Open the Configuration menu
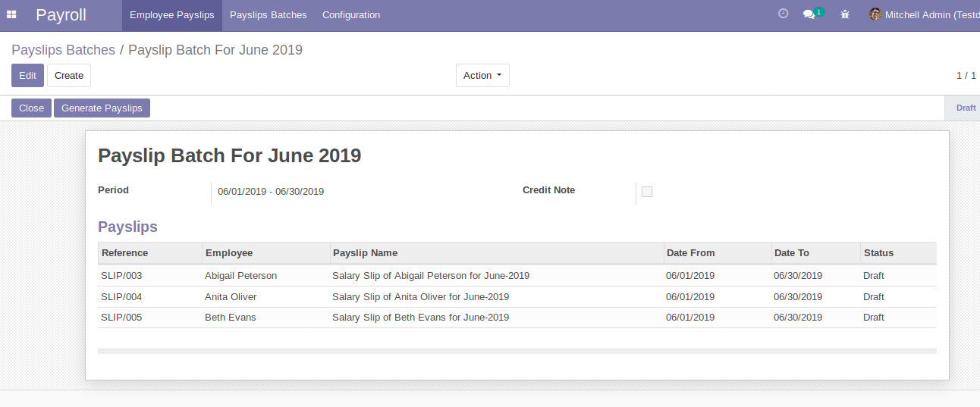 click(351, 15)
